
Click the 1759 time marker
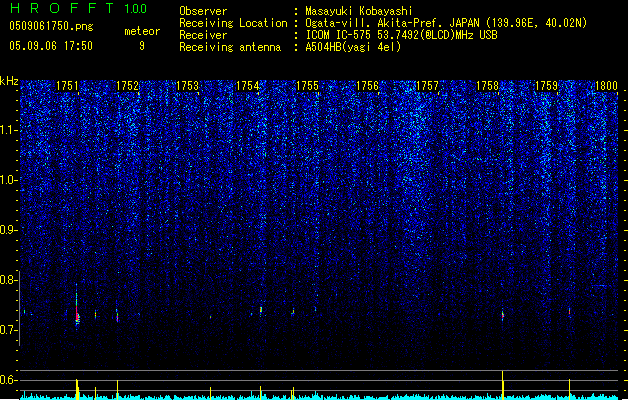click(x=547, y=86)
